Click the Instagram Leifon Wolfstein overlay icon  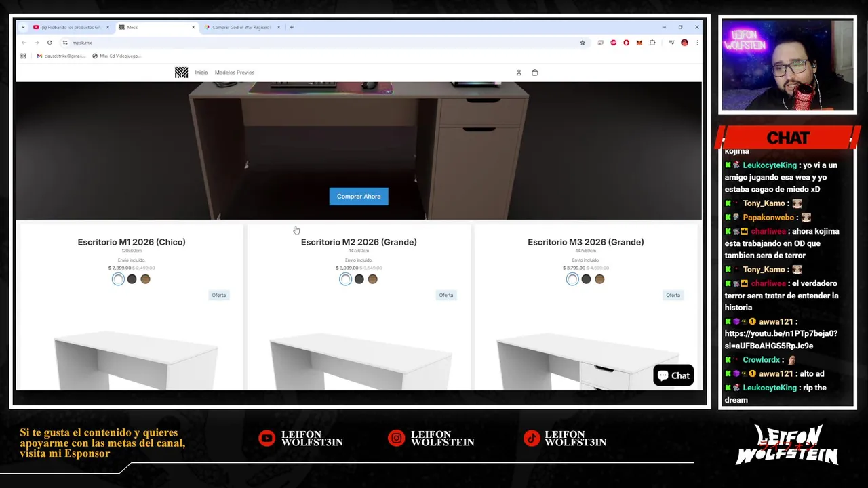click(396, 439)
